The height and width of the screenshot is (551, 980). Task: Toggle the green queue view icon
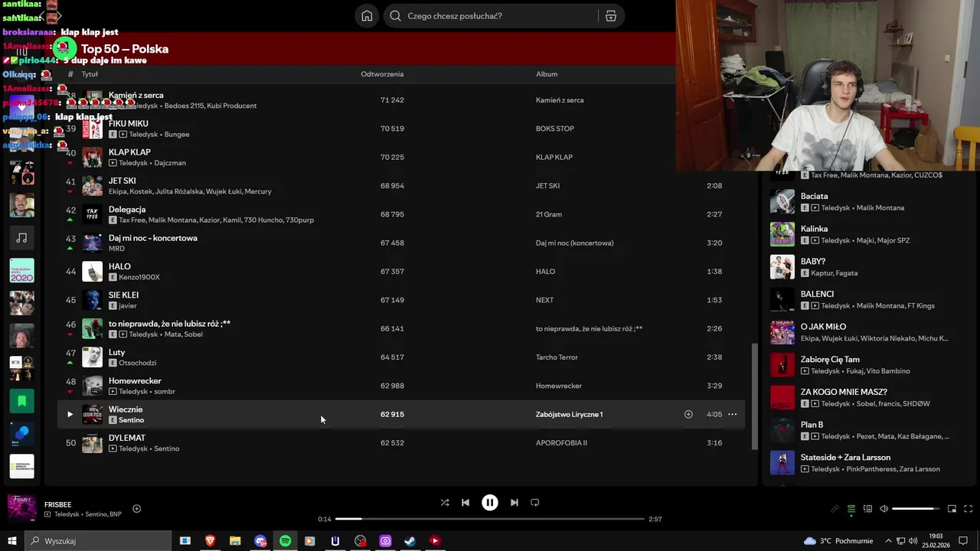851,509
